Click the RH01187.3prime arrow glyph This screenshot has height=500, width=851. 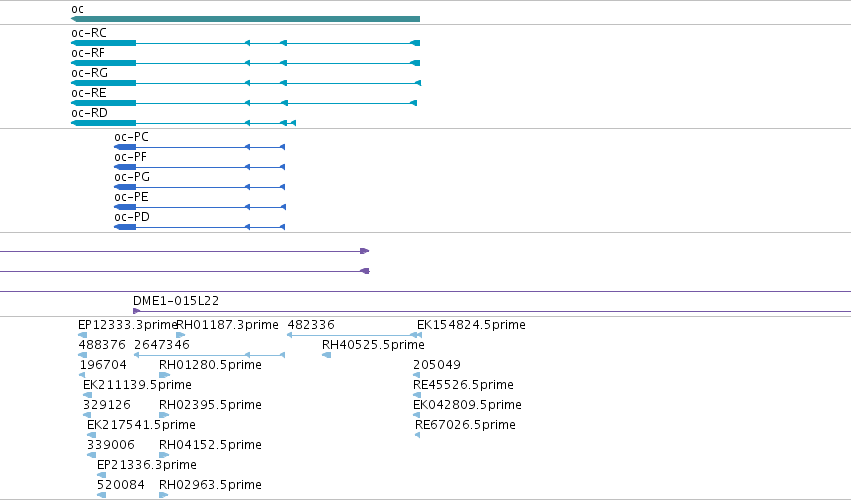(x=181, y=335)
